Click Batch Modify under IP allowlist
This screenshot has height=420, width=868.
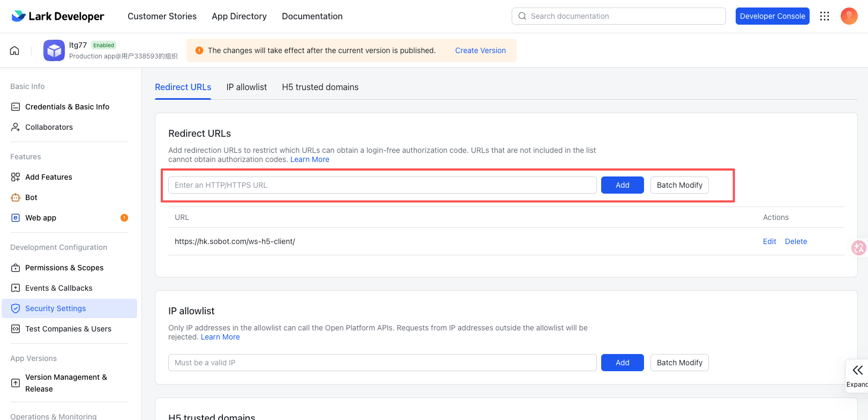[679, 363]
